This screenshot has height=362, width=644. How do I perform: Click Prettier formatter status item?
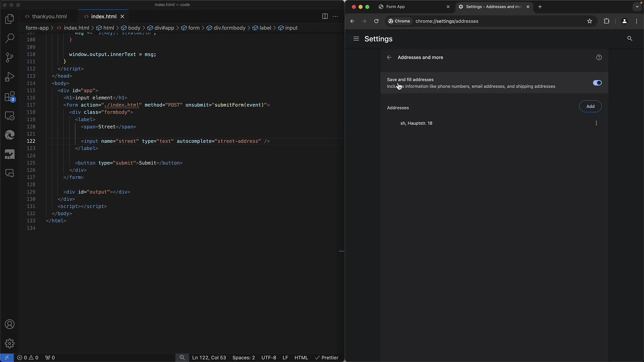(327, 358)
